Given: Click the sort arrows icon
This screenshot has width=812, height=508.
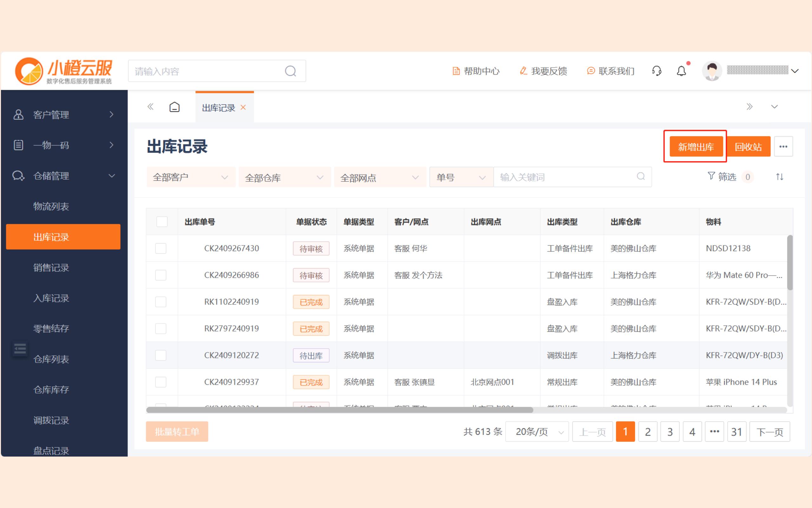Looking at the screenshot, I should coord(779,177).
